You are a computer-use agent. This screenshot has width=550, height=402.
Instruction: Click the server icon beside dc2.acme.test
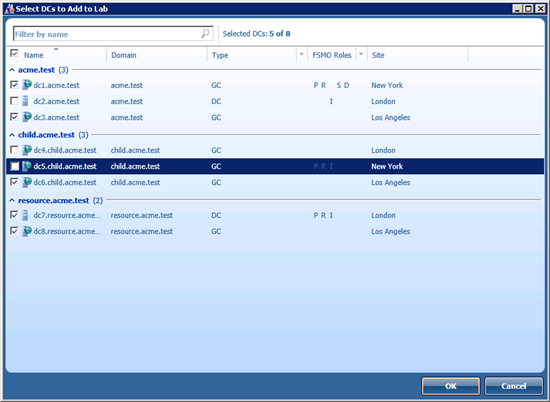tap(25, 101)
